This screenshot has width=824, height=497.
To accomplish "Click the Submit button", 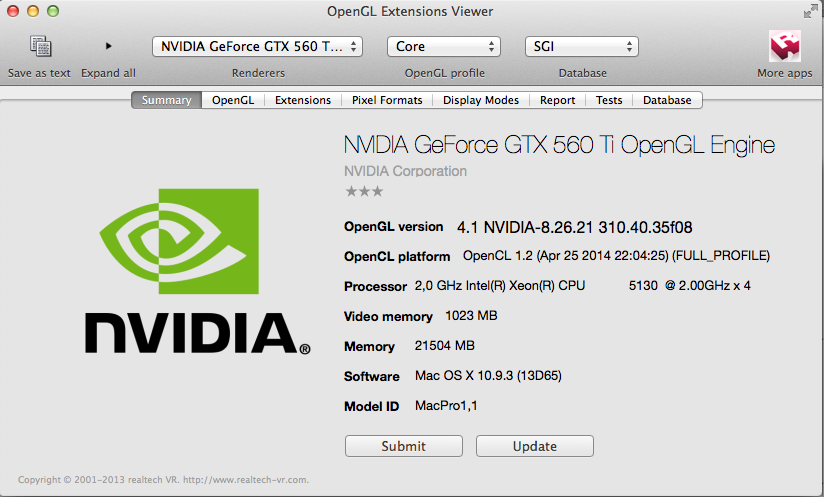I will tap(404, 446).
